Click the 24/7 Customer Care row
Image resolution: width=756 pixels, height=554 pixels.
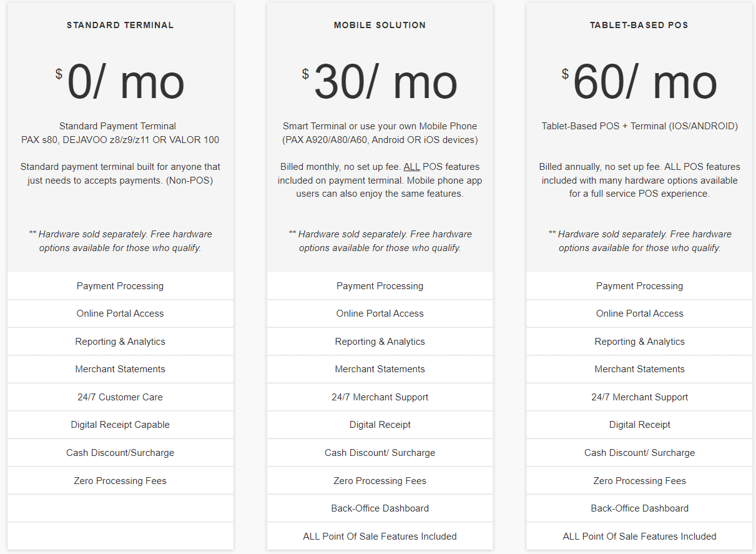pyautogui.click(x=120, y=397)
